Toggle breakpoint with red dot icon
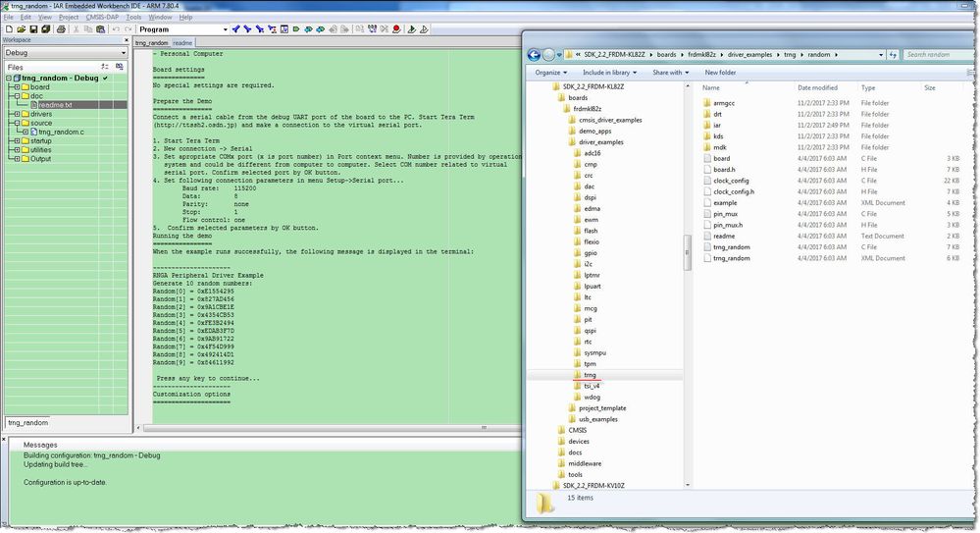The image size is (980, 533). coord(396,29)
